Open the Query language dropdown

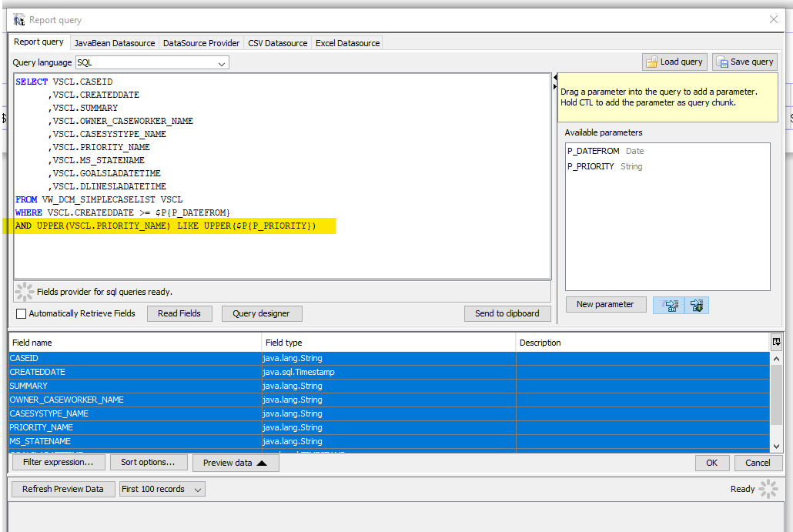point(152,62)
